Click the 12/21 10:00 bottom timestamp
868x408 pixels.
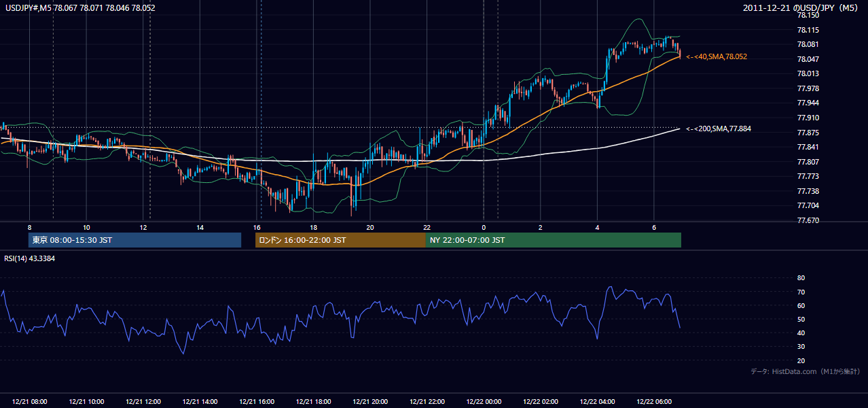pyautogui.click(x=86, y=402)
